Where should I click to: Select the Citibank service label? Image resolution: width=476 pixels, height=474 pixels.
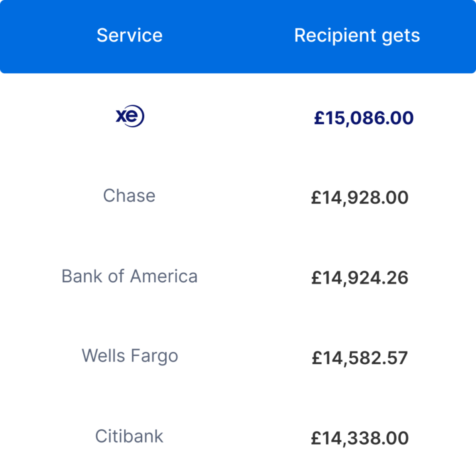click(129, 436)
